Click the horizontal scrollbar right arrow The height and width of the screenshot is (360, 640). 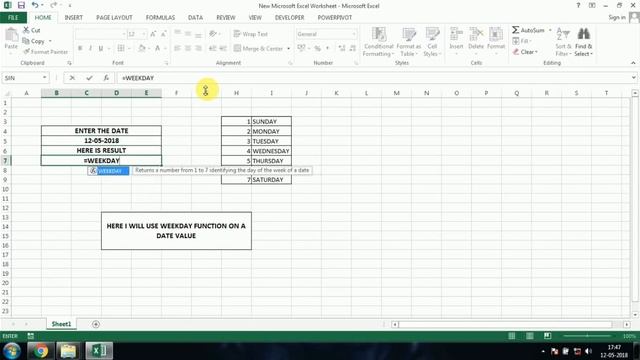point(627,324)
